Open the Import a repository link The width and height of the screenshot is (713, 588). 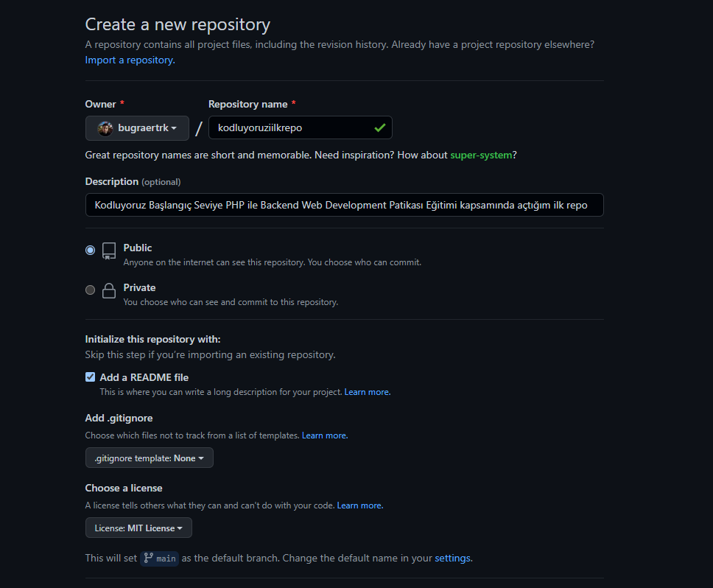pos(130,60)
